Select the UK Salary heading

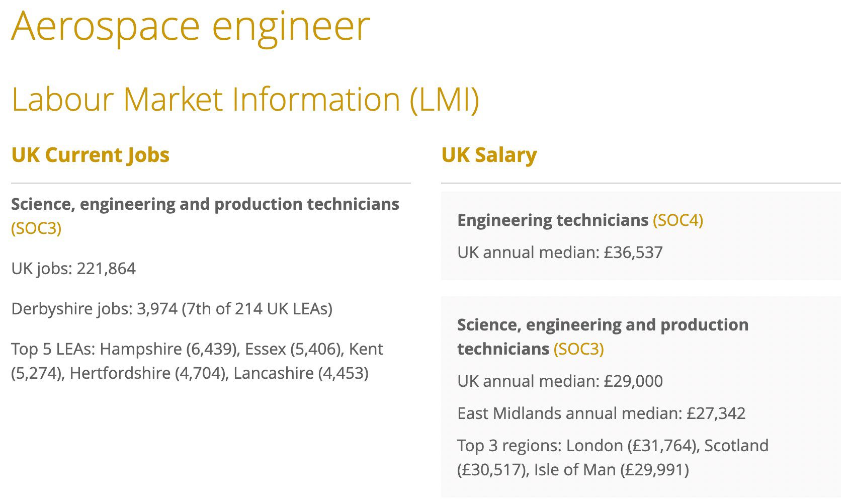489,155
